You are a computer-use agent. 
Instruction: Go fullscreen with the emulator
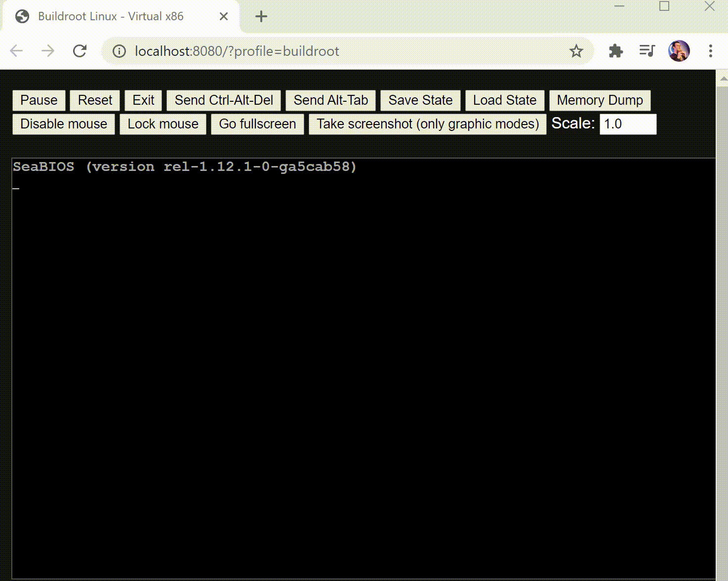tap(257, 124)
